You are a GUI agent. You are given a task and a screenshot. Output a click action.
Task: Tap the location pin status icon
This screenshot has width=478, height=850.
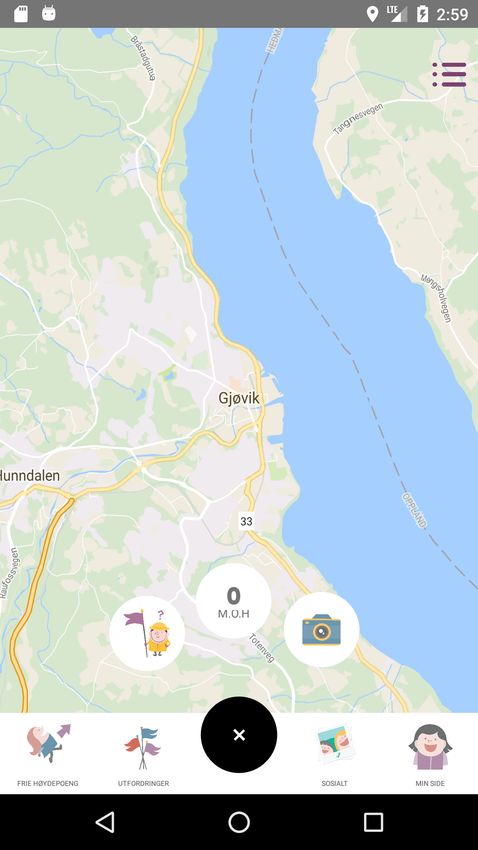point(372,14)
